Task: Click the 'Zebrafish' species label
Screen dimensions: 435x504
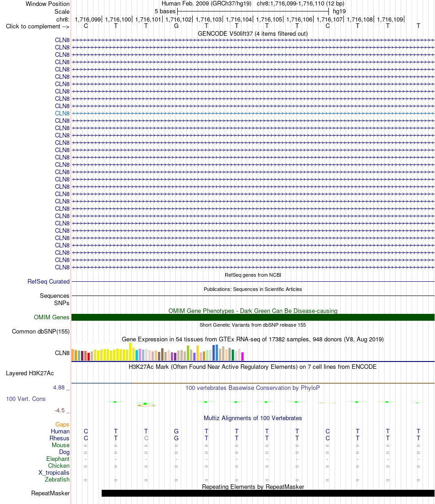Action: [57, 479]
